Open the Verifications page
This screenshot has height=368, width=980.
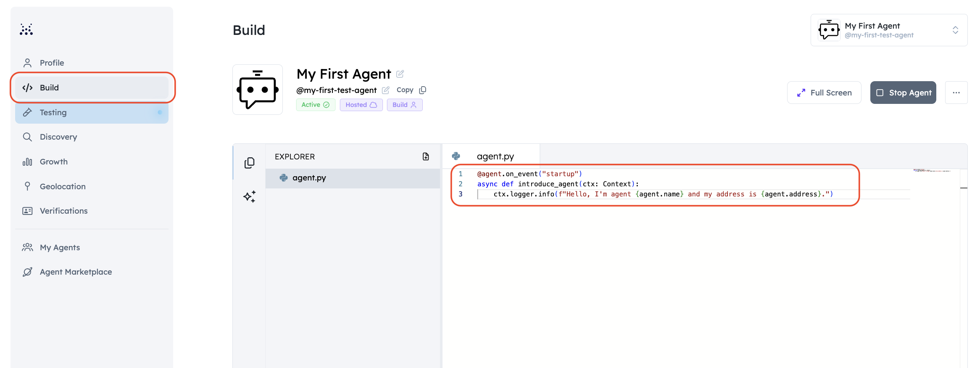click(92, 211)
